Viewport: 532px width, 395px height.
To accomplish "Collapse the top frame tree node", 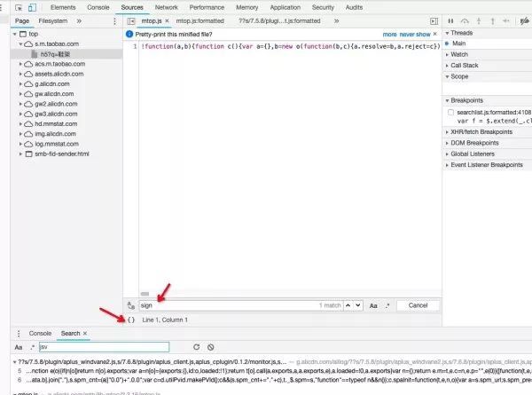I will [14, 34].
